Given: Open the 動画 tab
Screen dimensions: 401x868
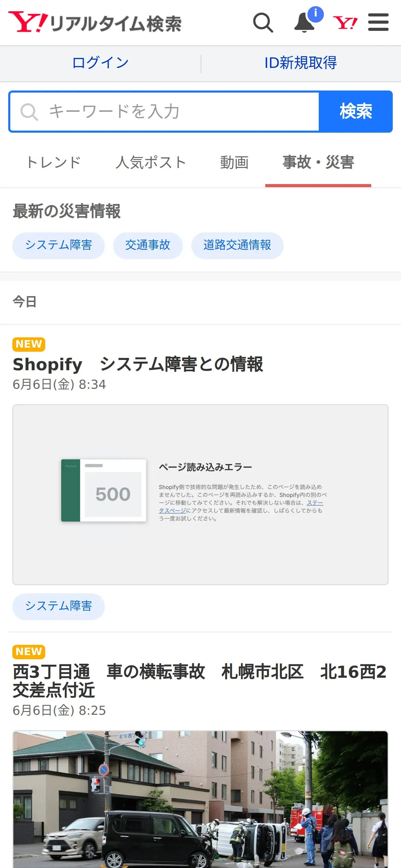Looking at the screenshot, I should [x=234, y=162].
